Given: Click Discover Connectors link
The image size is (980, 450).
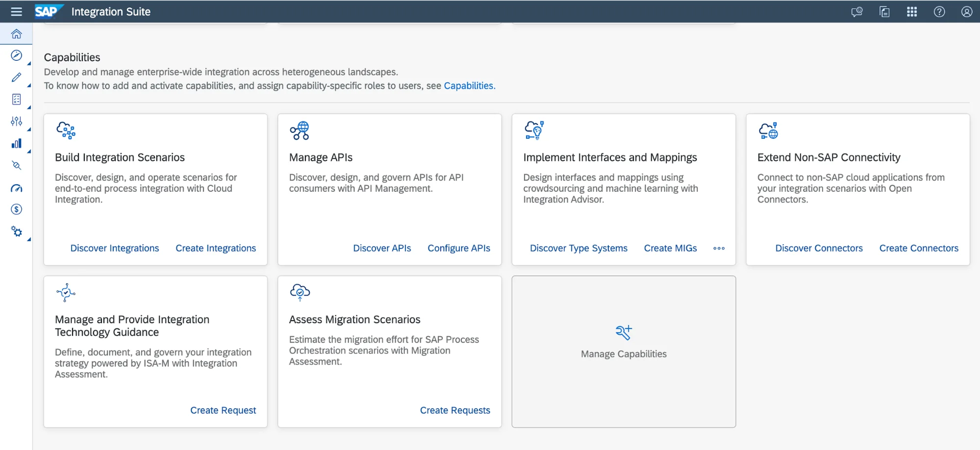Looking at the screenshot, I should click(x=819, y=248).
